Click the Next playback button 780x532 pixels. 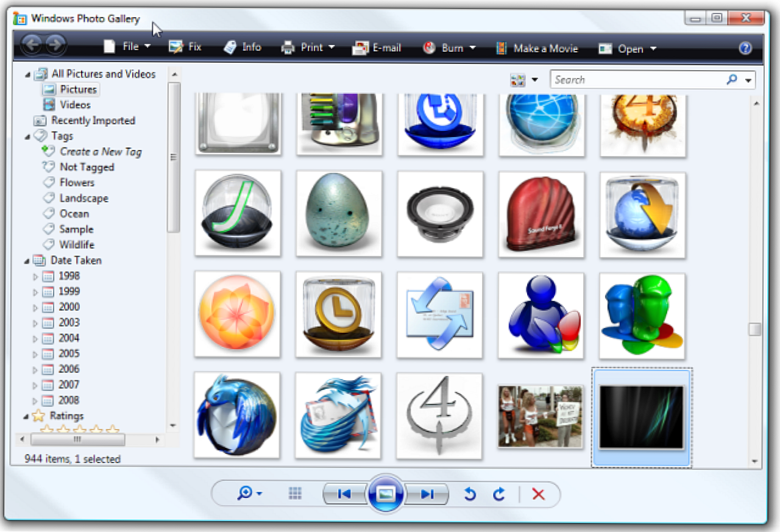[x=427, y=494]
